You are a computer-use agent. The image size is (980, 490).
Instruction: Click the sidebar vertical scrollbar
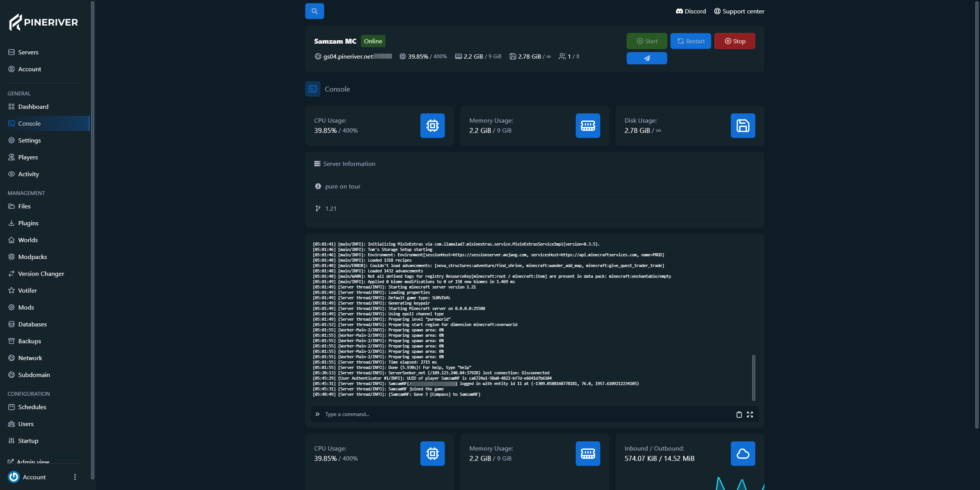(x=92, y=240)
